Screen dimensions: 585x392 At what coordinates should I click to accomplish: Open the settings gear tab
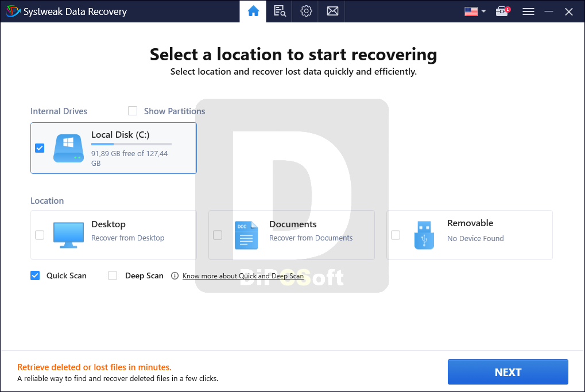[x=306, y=11]
